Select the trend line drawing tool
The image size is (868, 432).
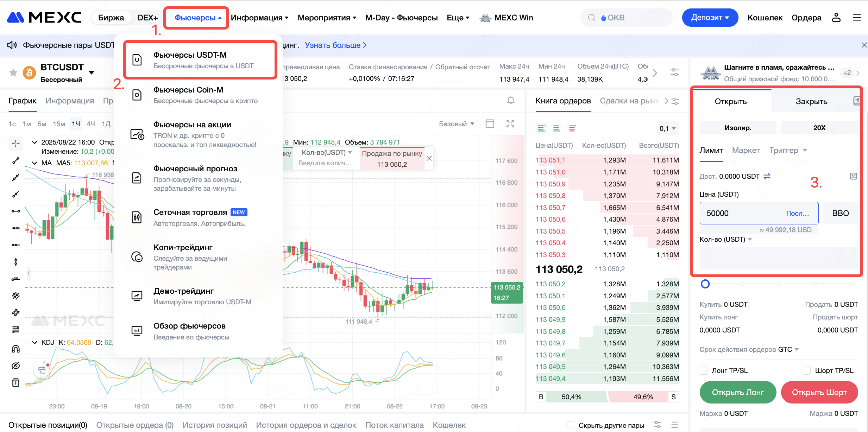click(15, 160)
